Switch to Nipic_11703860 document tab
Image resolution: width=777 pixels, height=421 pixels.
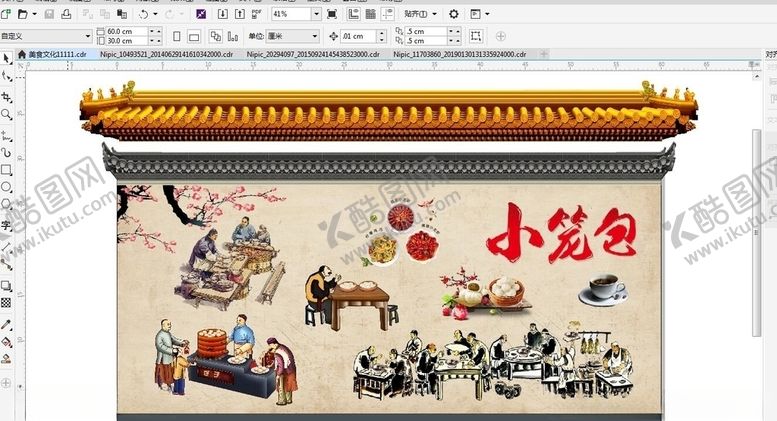460,54
